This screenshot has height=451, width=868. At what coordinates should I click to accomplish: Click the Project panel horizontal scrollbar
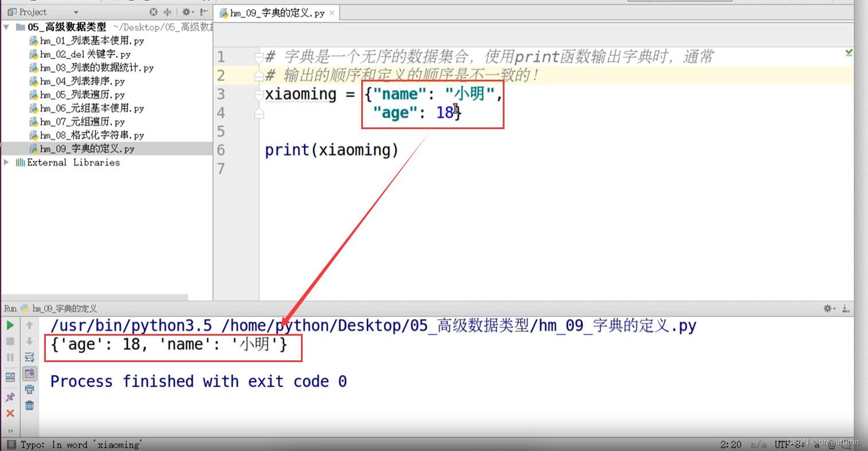pyautogui.click(x=95, y=297)
